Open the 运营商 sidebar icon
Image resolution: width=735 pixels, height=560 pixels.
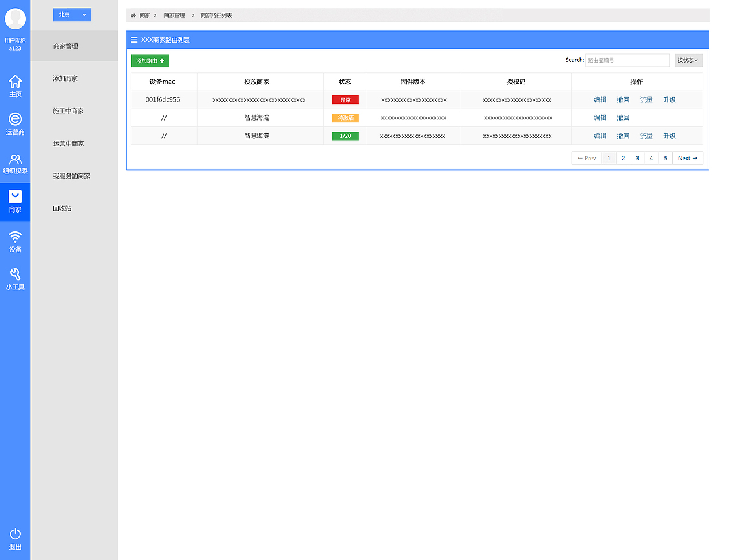[15, 119]
